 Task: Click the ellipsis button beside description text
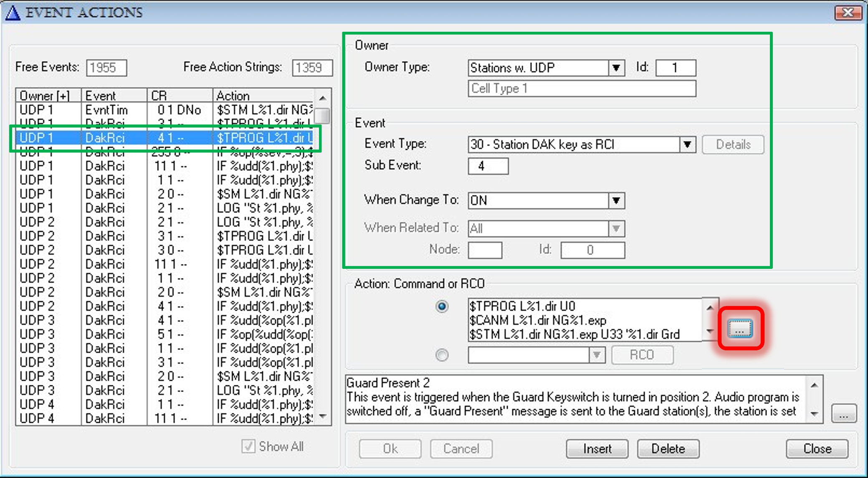[x=843, y=413]
